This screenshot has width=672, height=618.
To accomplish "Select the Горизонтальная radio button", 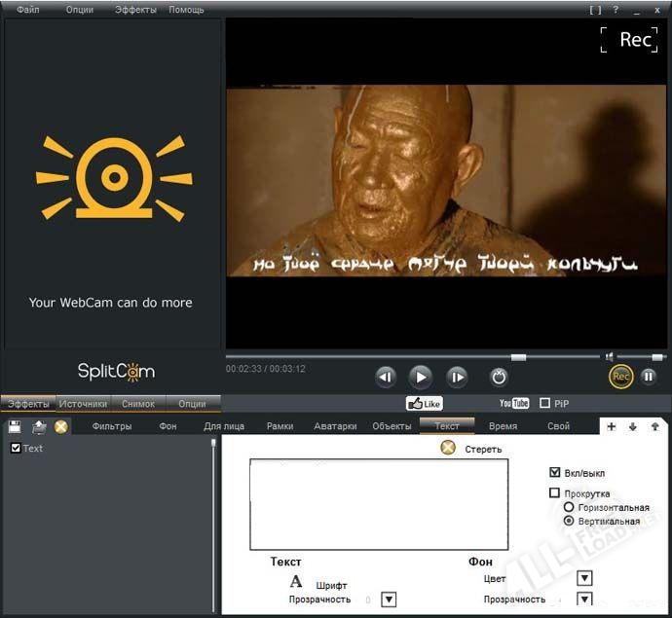I will pos(569,507).
